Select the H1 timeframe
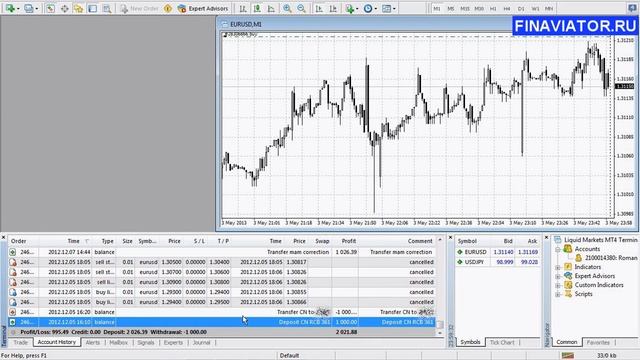640x360 pixels. pos(493,9)
